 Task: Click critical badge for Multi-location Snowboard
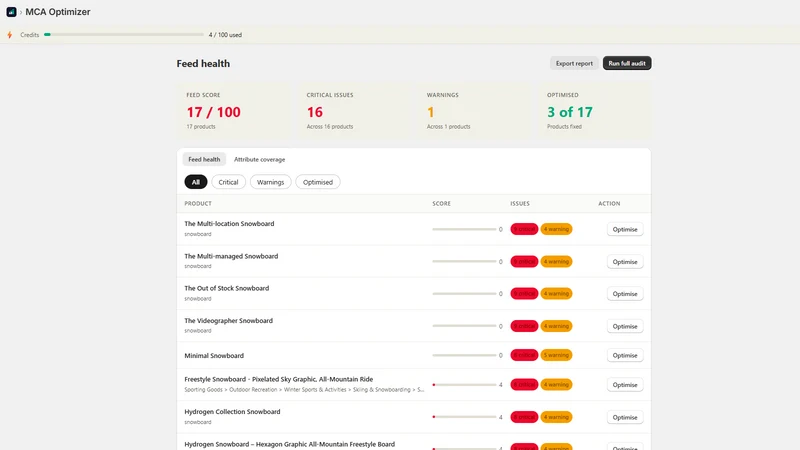pyautogui.click(x=524, y=229)
